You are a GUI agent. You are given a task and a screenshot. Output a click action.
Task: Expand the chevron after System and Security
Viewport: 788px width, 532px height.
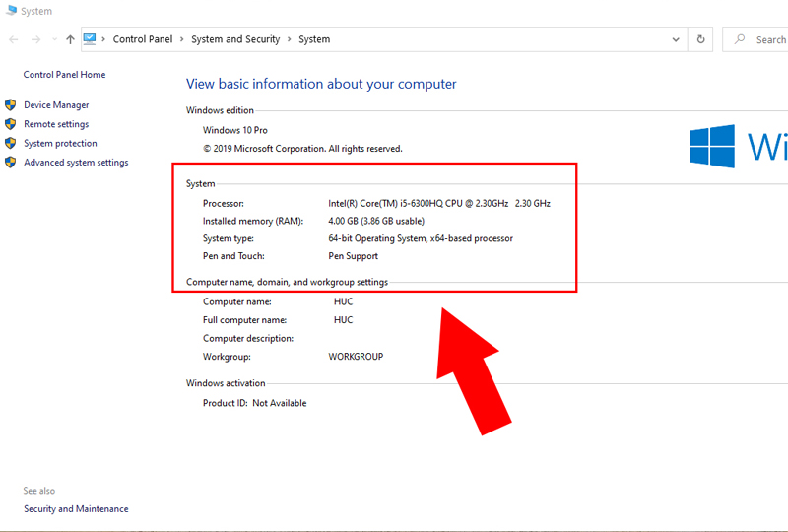[289, 39]
